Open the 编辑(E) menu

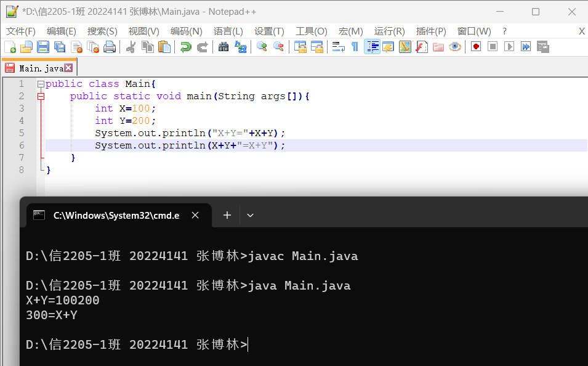(x=61, y=31)
